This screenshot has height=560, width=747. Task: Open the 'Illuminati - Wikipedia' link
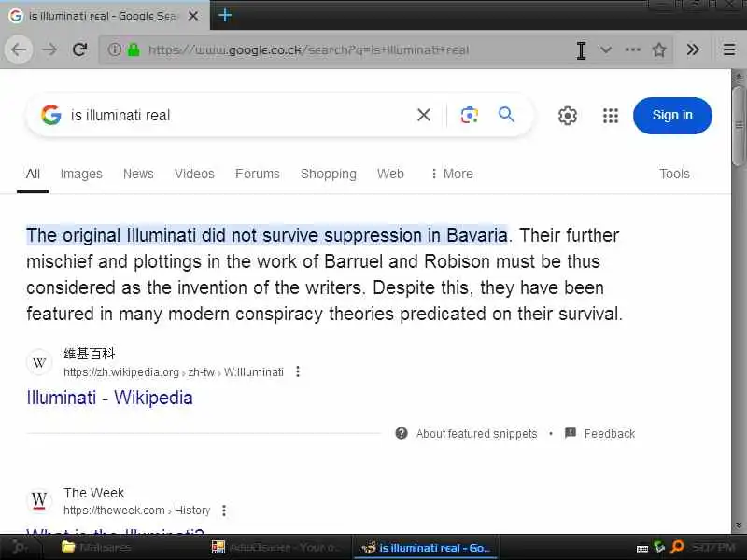109,398
